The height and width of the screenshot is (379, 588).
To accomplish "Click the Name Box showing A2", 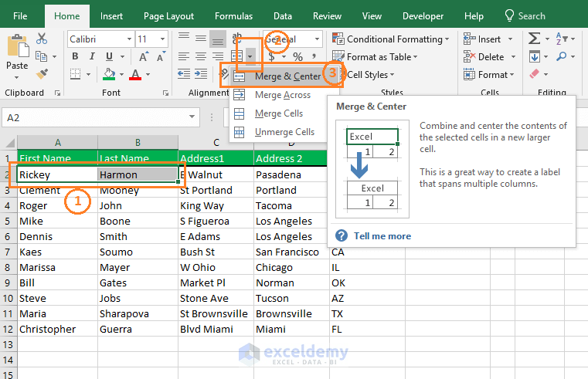I will [x=100, y=117].
